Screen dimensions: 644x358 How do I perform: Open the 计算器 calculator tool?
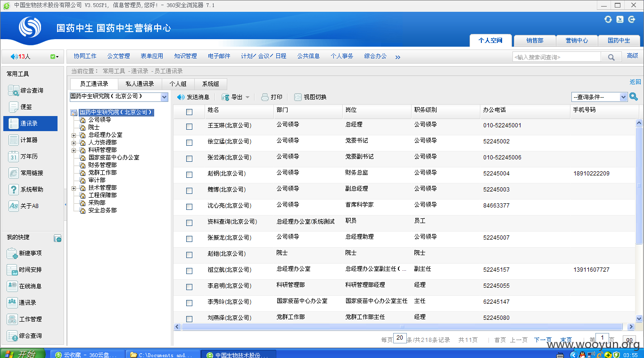click(23, 140)
